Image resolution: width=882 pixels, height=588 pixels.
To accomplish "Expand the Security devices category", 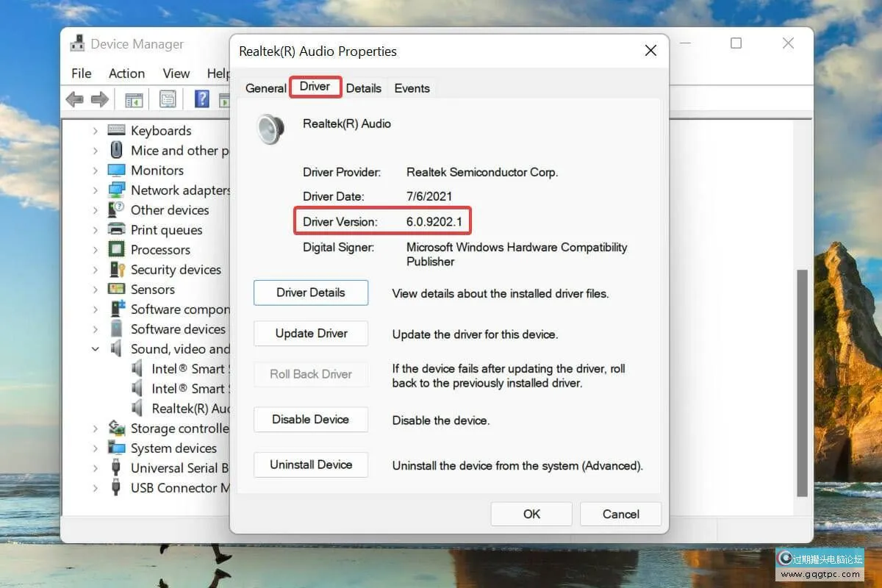I will coord(95,270).
